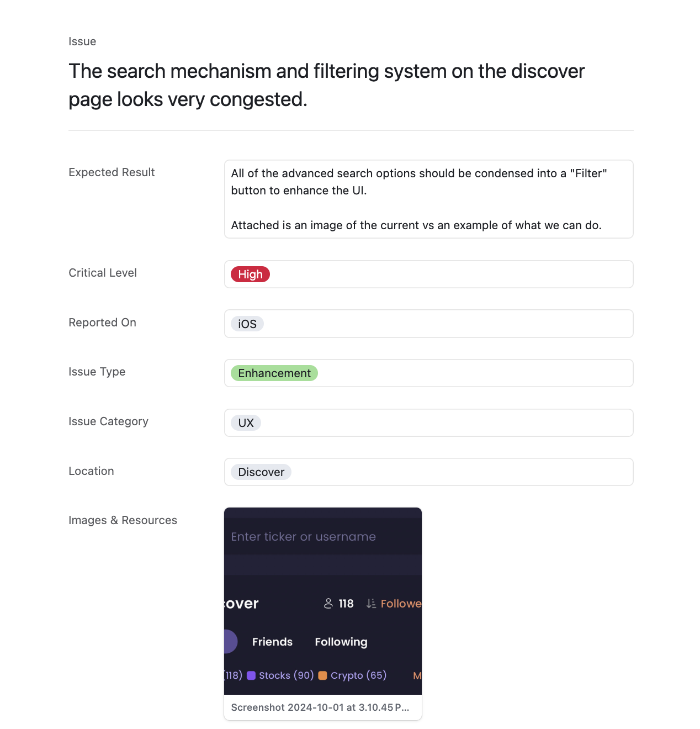Click the sort Followers icon in thumbnail
Image resolution: width=700 pixels, height=729 pixels.
371,604
